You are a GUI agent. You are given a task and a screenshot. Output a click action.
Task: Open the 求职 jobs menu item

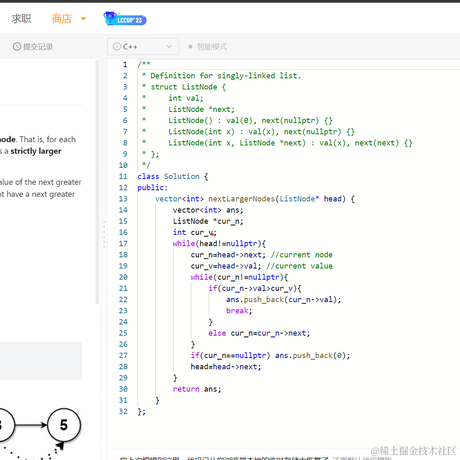[21, 19]
